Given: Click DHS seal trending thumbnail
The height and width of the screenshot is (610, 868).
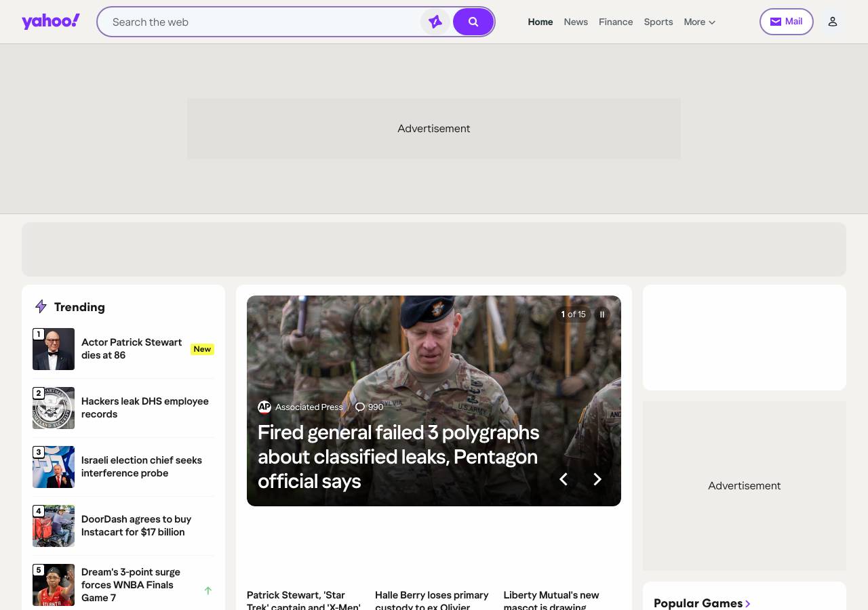Looking at the screenshot, I should coord(54,408).
